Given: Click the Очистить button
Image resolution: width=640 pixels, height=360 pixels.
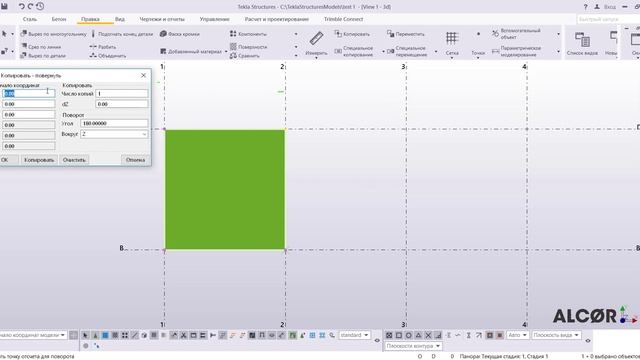Looking at the screenshot, I should pyautogui.click(x=74, y=160).
